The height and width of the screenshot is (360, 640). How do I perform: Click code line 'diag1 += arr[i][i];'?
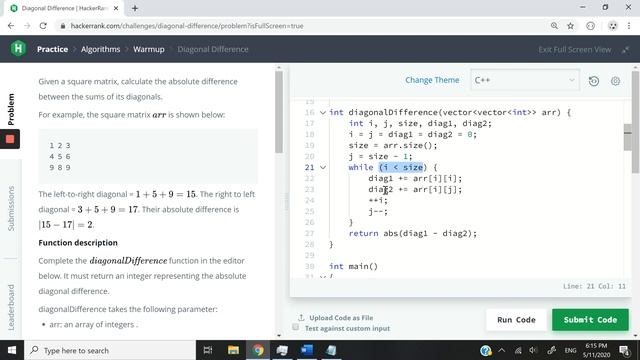pyautogui.click(x=415, y=178)
